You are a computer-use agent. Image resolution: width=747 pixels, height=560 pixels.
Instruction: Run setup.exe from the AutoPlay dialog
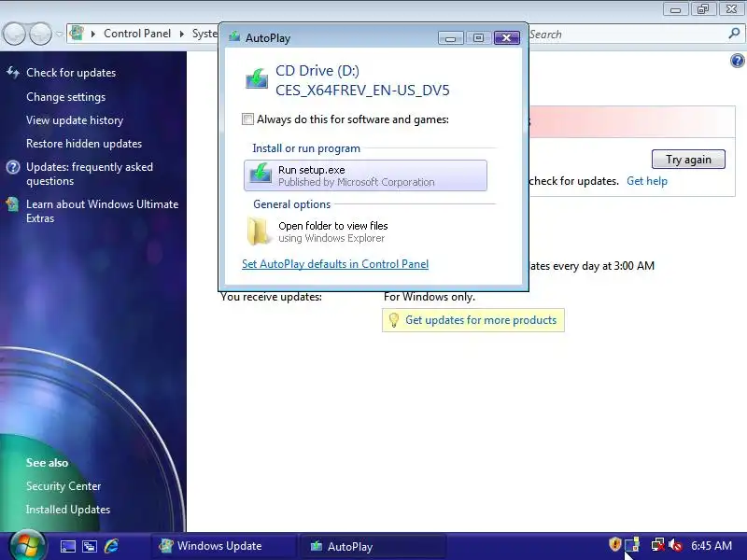[x=365, y=175]
